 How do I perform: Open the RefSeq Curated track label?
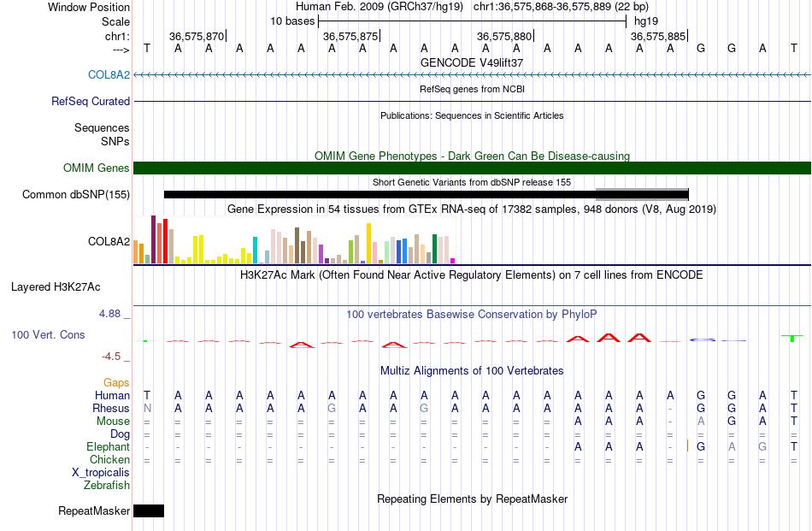click(91, 101)
